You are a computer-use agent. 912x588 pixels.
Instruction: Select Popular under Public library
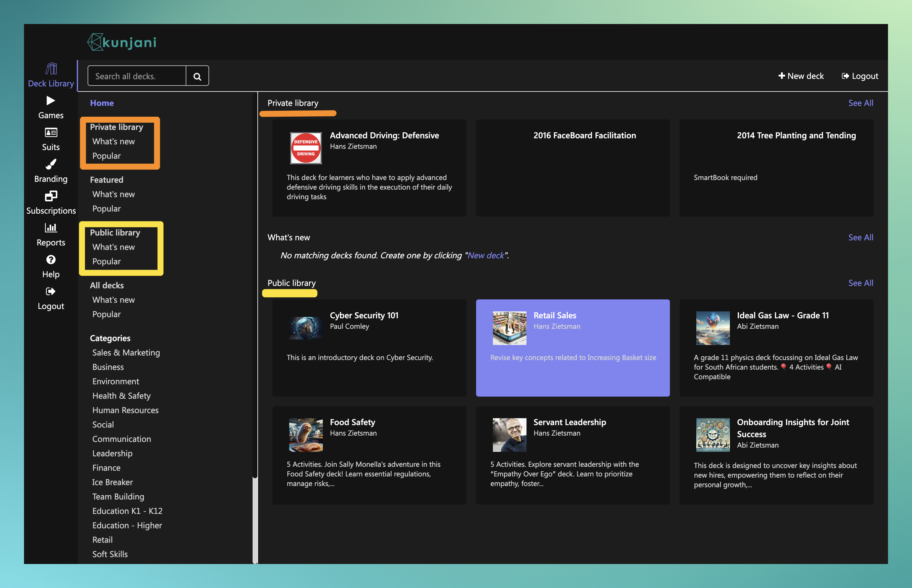pyautogui.click(x=106, y=262)
